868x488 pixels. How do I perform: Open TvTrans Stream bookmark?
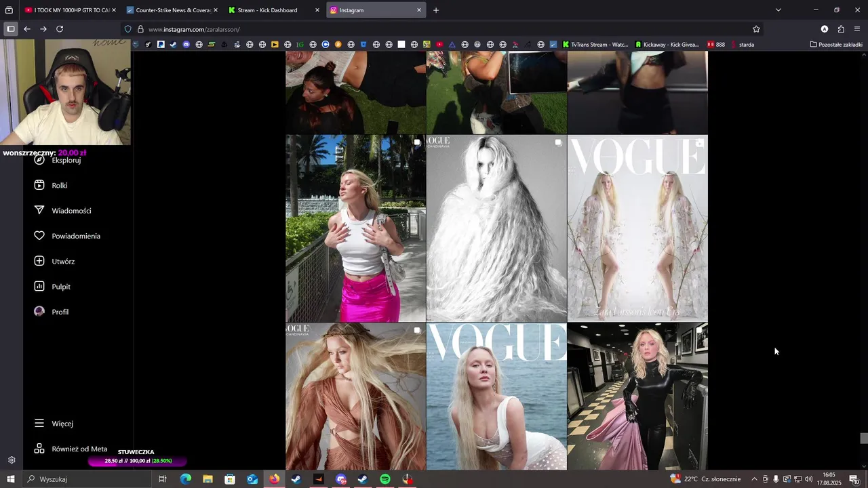coord(595,45)
